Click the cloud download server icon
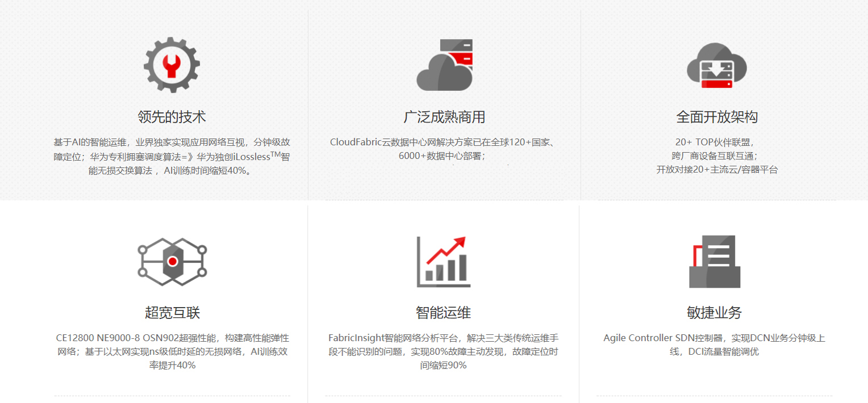868x403 pixels. [716, 65]
